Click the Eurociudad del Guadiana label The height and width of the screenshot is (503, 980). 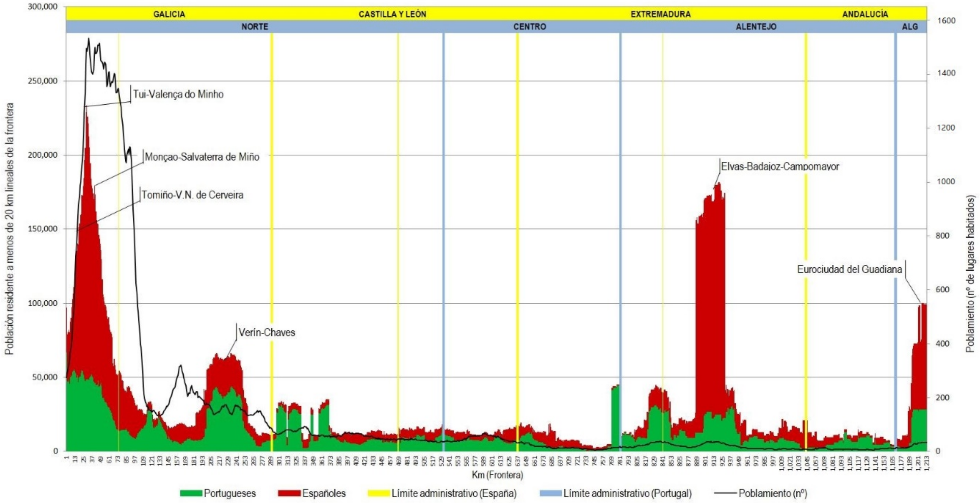(849, 269)
